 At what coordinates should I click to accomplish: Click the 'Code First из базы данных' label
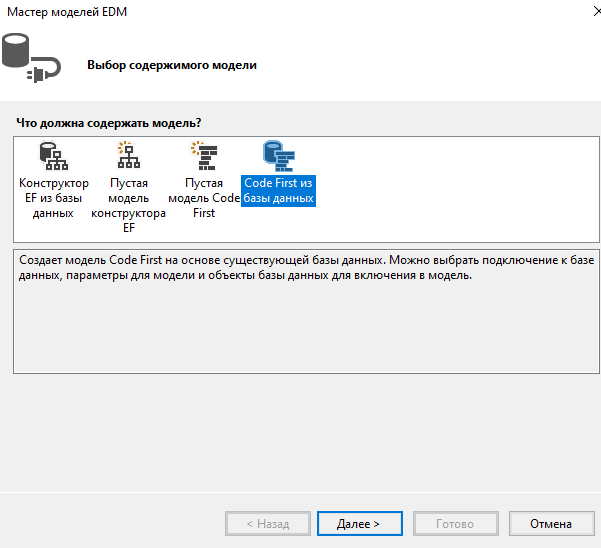[278, 191]
